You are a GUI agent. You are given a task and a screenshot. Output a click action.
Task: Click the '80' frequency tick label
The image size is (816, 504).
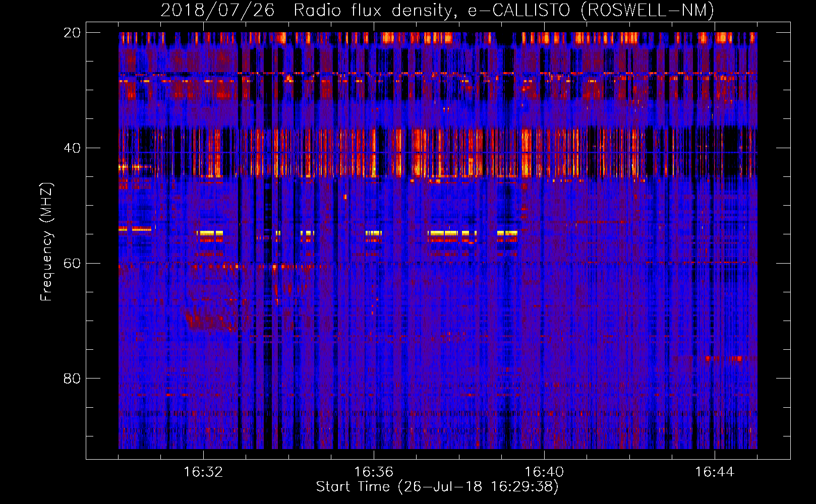(x=72, y=379)
